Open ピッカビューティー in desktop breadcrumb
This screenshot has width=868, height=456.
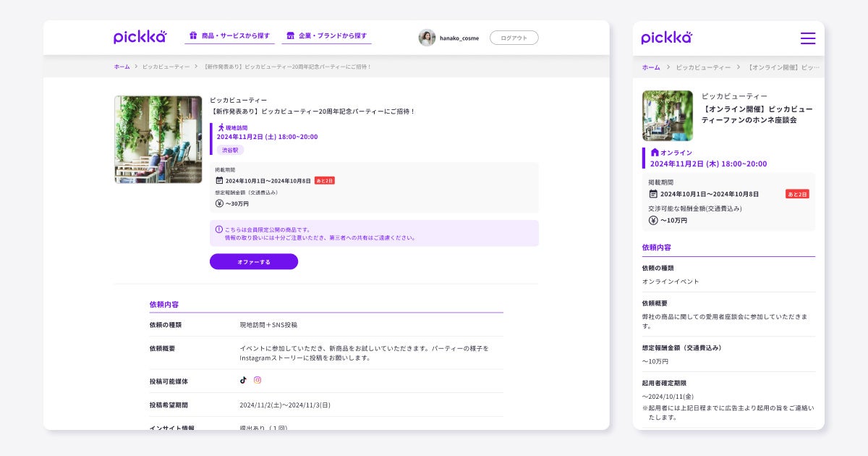click(x=166, y=67)
